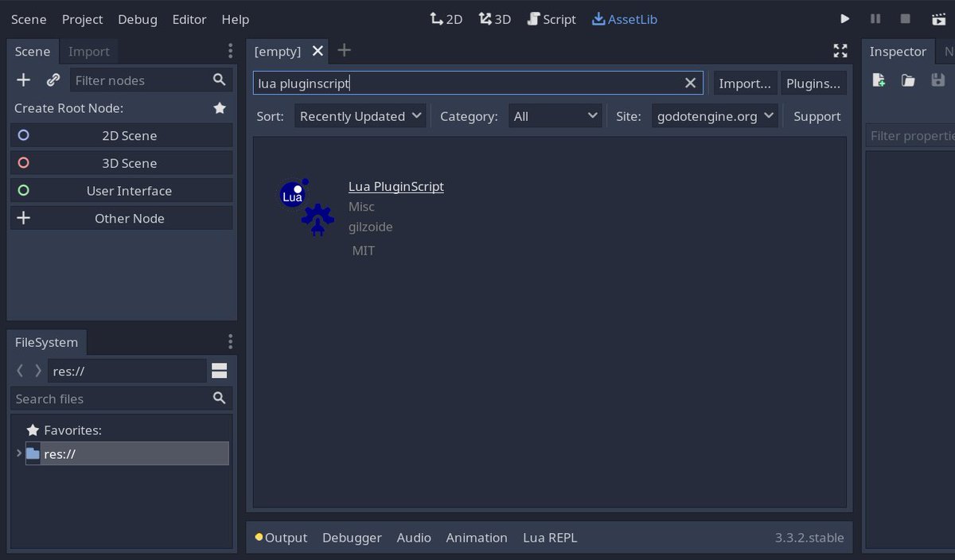The image size is (955, 560).
Task: Click inside the Filter nodes field
Action: tap(135, 80)
